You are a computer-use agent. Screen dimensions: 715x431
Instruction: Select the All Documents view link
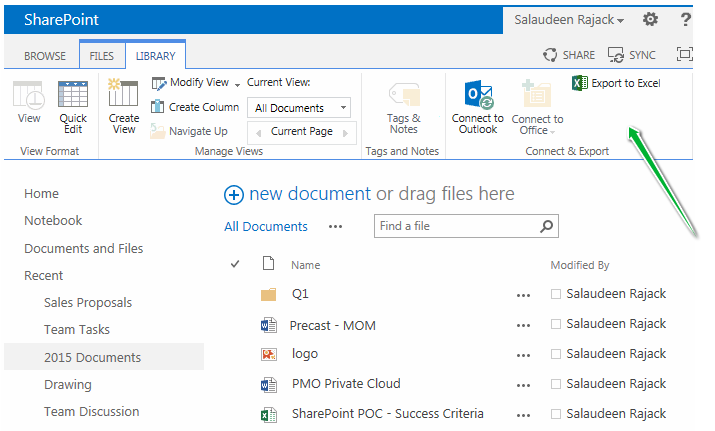[266, 226]
